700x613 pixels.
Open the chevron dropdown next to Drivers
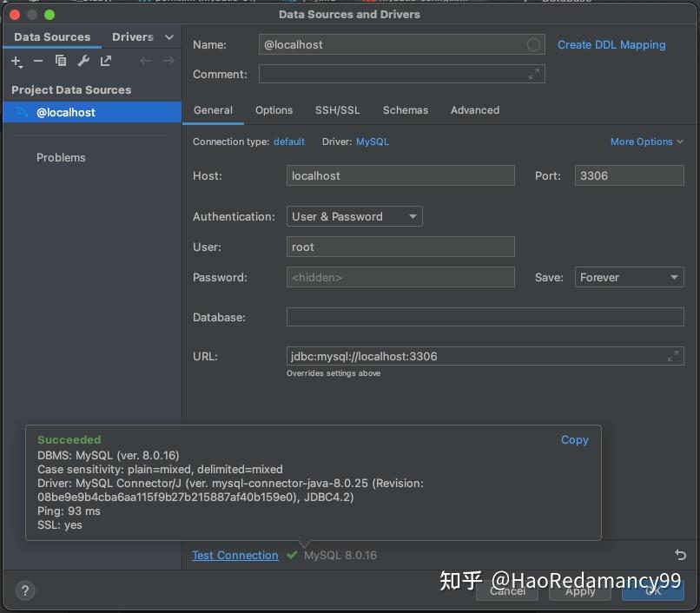click(168, 37)
